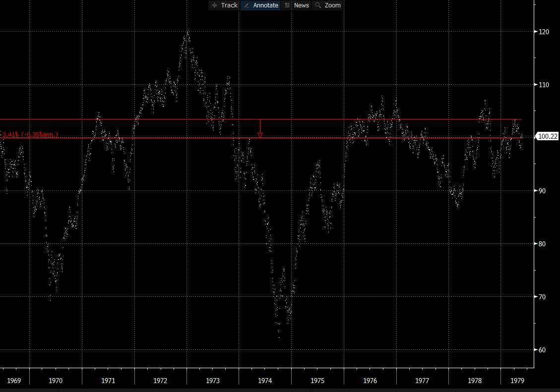
Task: Click the 1979 x-axis label
Action: coord(517,381)
